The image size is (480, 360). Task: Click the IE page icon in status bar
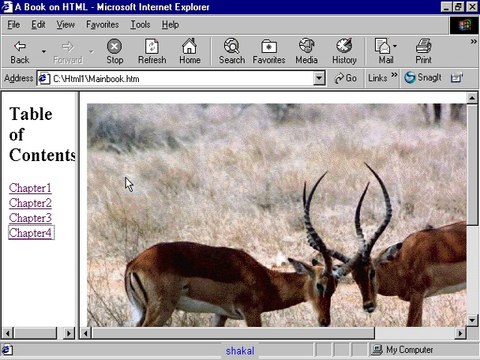(x=7, y=350)
